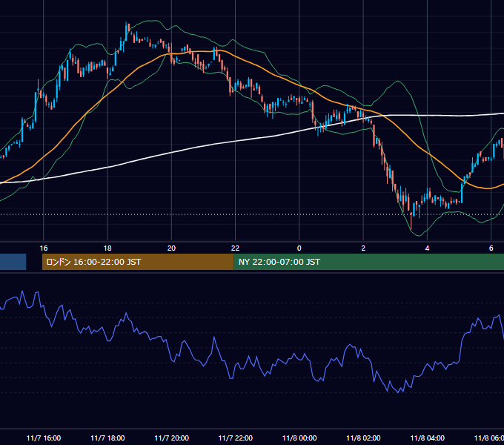Click the 16 hour label on price chart axis
The image size is (504, 445).
coord(44,248)
